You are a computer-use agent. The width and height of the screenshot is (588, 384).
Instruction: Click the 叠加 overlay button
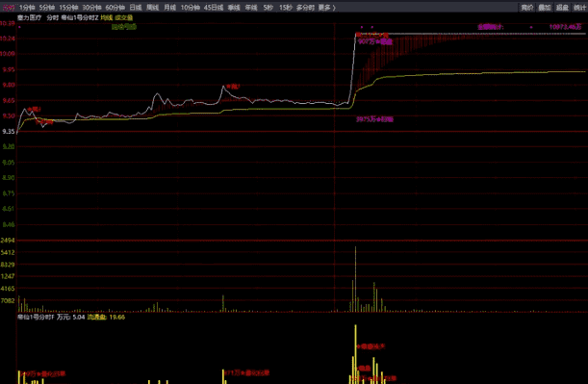point(544,8)
